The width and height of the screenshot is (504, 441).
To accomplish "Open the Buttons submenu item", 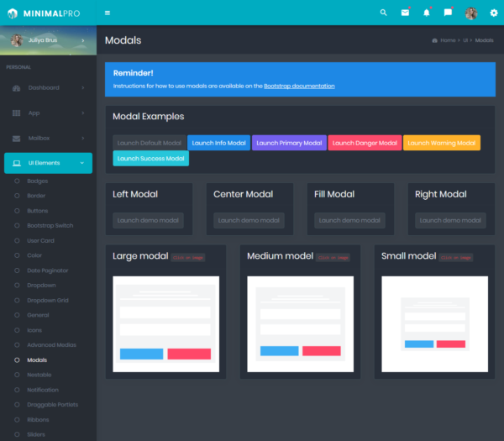I will (37, 211).
